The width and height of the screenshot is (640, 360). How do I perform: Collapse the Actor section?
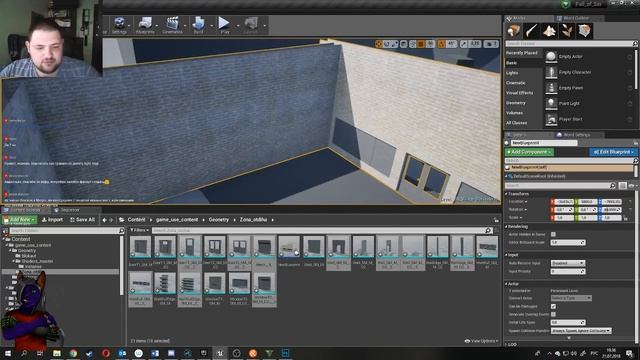(x=507, y=284)
